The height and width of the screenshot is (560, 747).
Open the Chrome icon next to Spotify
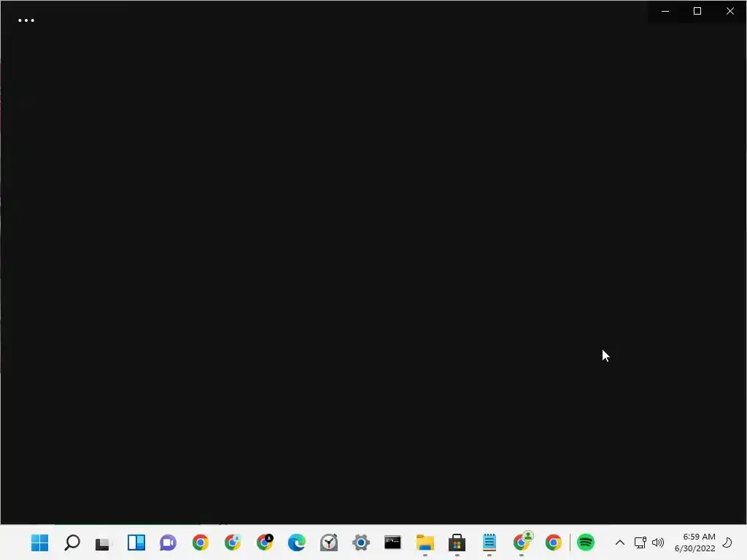pyautogui.click(x=554, y=542)
